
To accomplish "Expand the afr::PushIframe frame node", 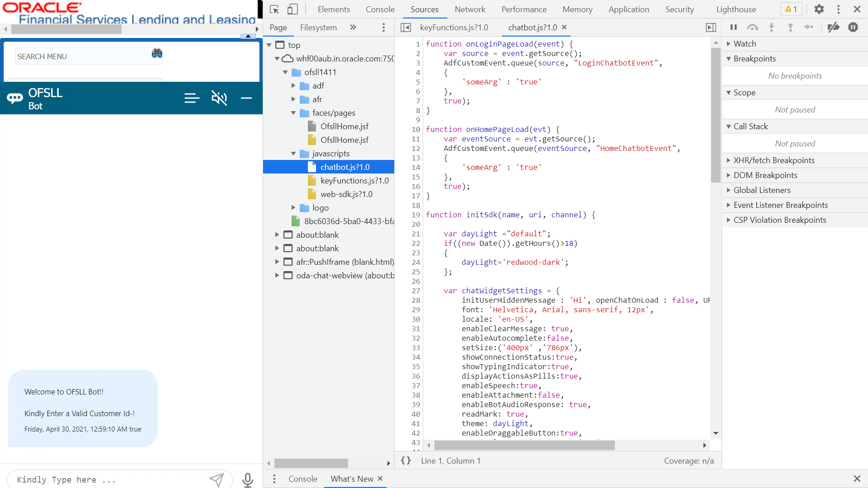I will point(277,262).
